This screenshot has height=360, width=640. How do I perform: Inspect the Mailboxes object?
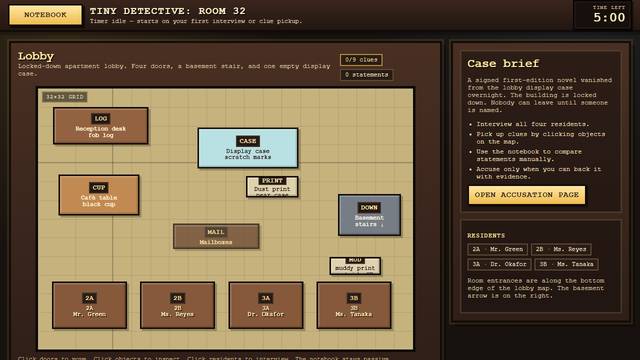[216, 236]
